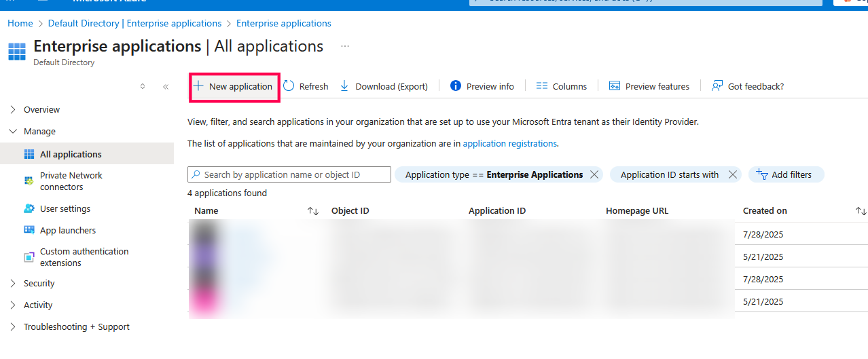The width and height of the screenshot is (868, 359).
Task: Click the Object ID column header
Action: point(350,211)
